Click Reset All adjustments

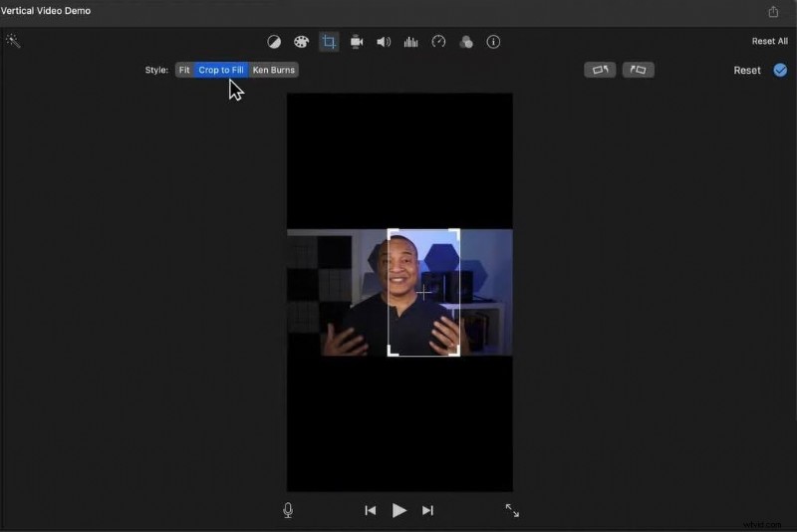tap(769, 41)
